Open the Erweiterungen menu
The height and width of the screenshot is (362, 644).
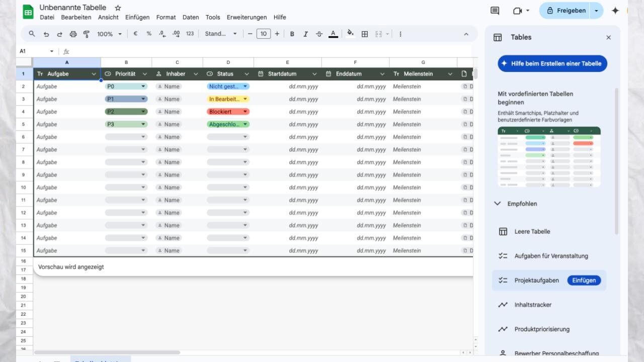247,17
